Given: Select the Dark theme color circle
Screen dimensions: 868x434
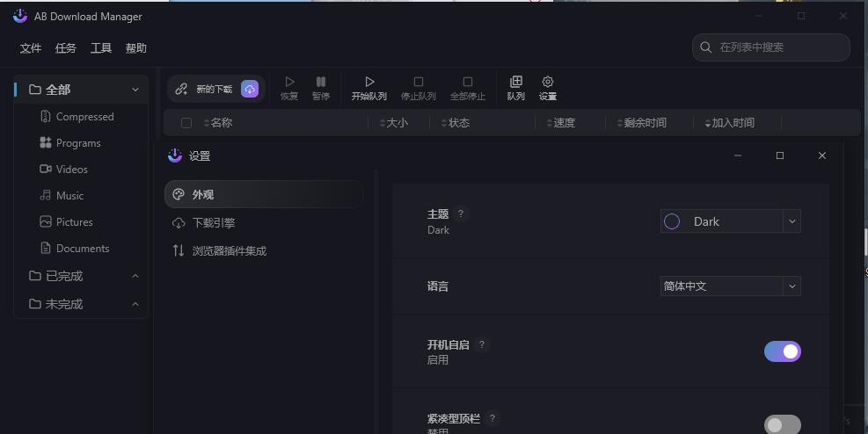Looking at the screenshot, I should pyautogui.click(x=672, y=221).
